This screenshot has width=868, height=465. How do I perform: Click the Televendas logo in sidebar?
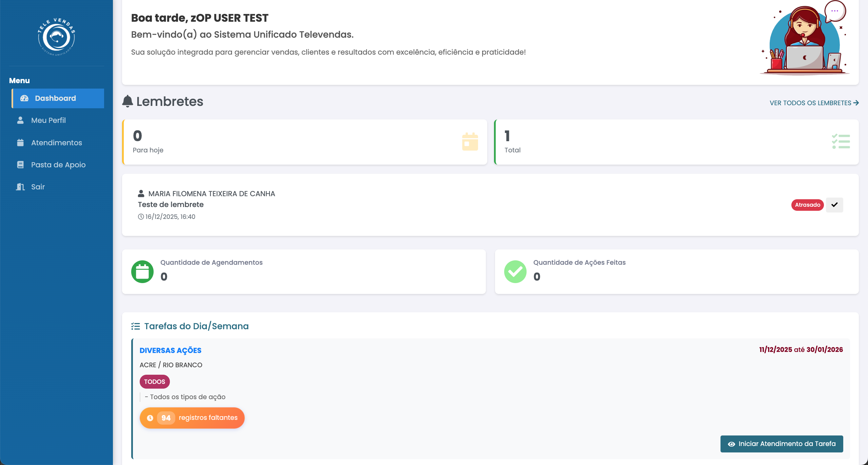(x=56, y=37)
